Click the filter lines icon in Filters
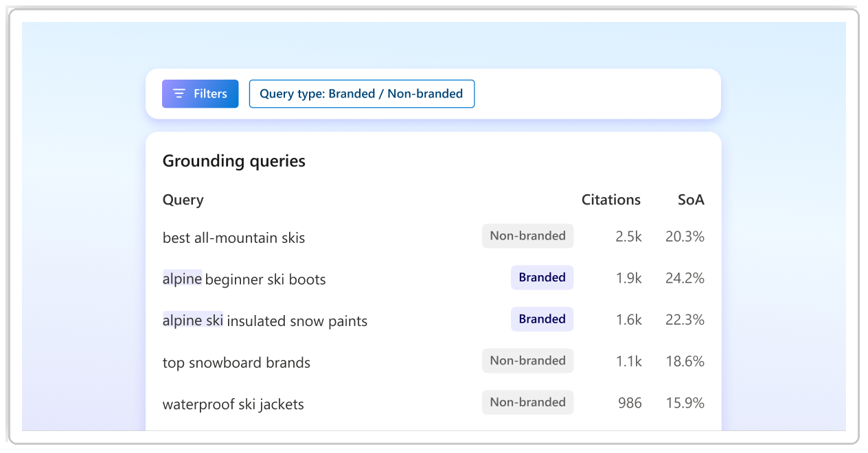The height and width of the screenshot is (453, 868). (x=179, y=94)
